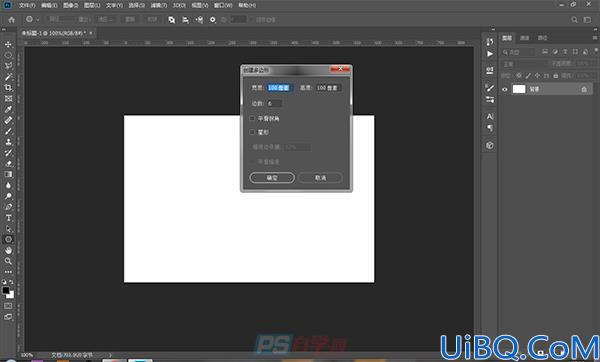Select the Eyedropper tool
Viewport: 600px width, 362px height.
[x=8, y=109]
